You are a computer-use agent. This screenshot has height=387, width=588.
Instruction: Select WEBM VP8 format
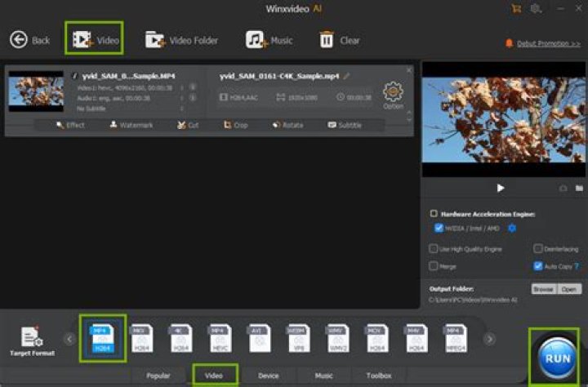299,338
